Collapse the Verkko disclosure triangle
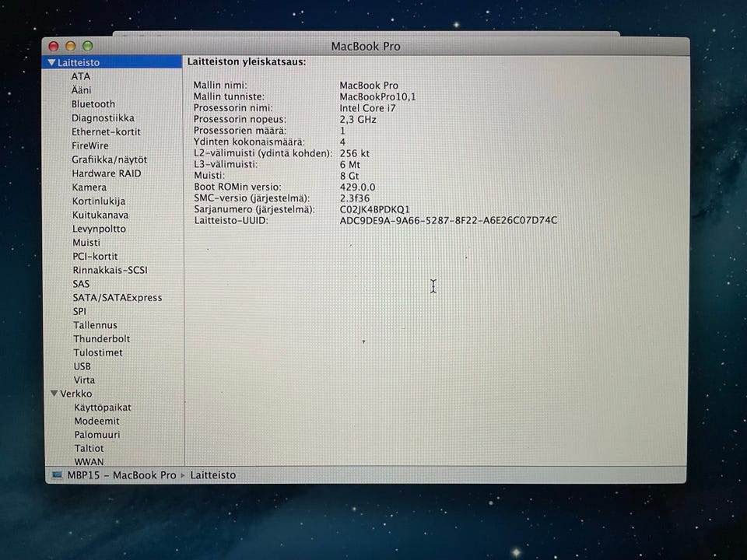The image size is (747, 560). pos(54,394)
